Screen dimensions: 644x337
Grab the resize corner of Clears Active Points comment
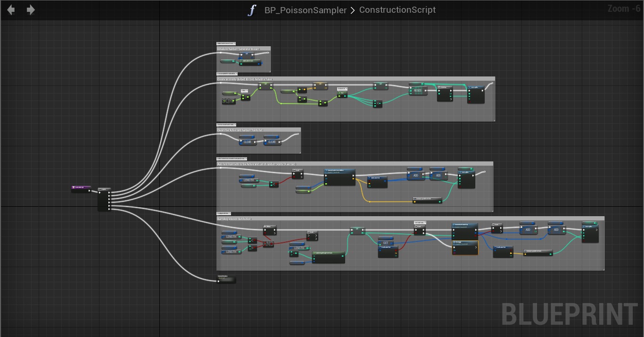point(299,152)
